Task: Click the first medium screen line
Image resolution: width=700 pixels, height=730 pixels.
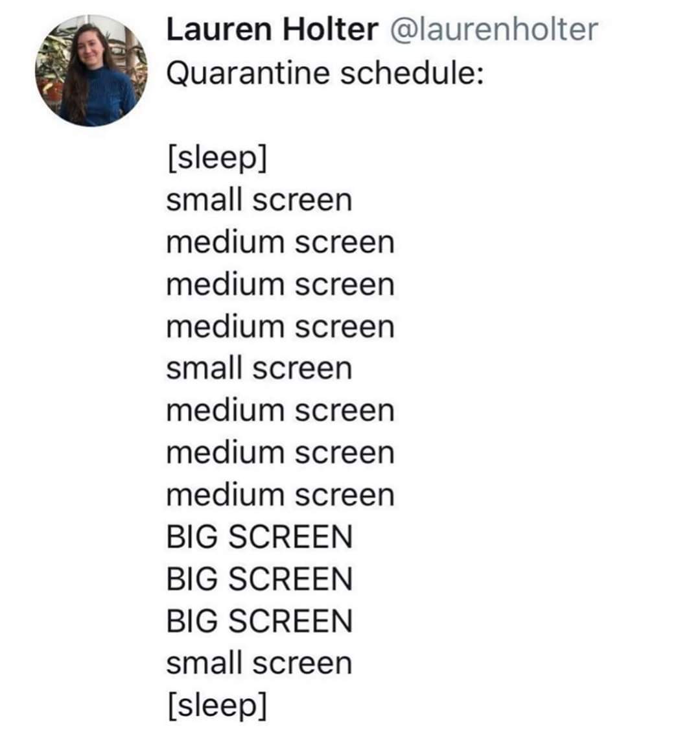Action: (281, 242)
